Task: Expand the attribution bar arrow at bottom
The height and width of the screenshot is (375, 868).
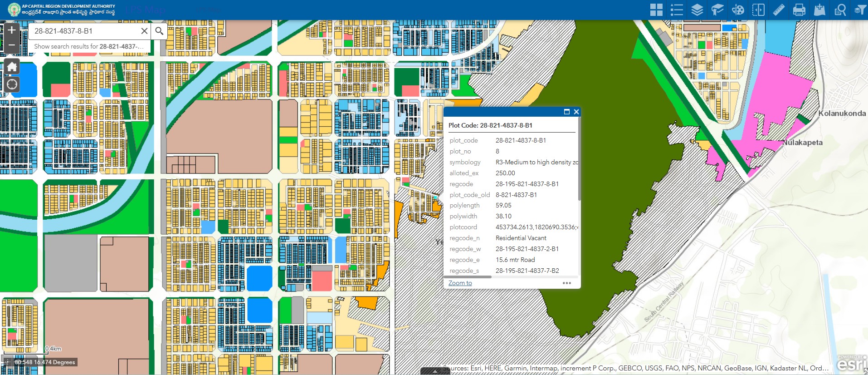Action: (x=435, y=371)
